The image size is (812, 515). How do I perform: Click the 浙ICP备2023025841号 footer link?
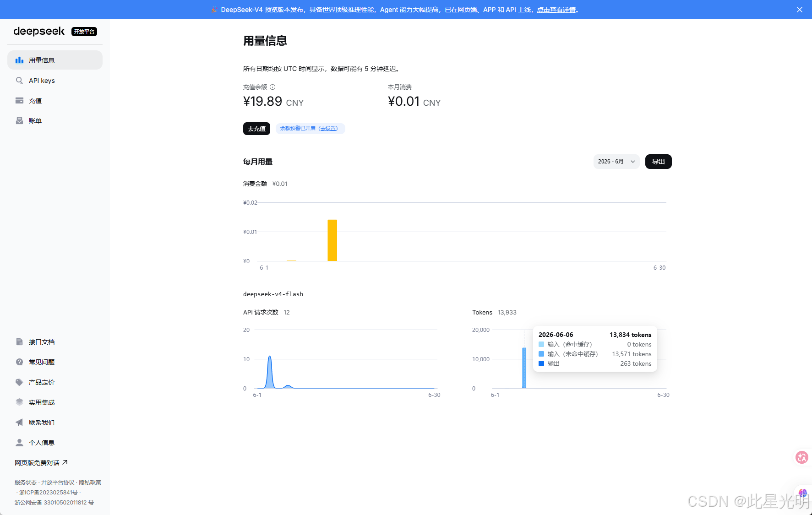coord(49,493)
